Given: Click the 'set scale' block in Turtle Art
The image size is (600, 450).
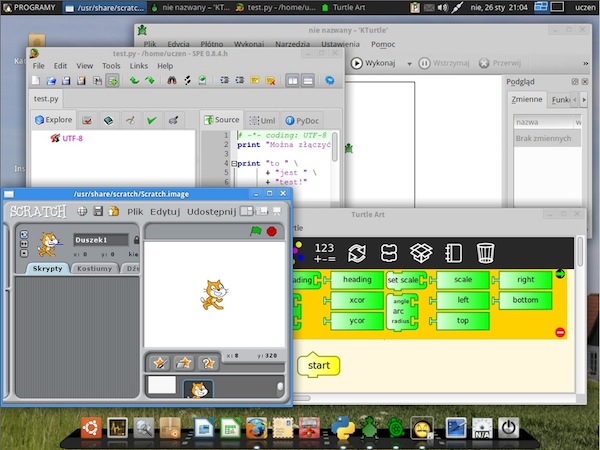Looking at the screenshot, I should (406, 280).
